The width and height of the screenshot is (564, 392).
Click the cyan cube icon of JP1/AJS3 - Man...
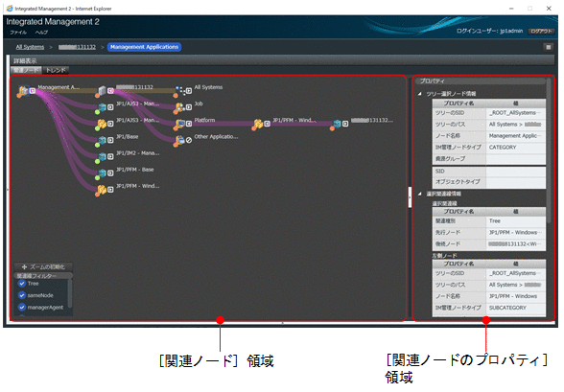point(102,107)
